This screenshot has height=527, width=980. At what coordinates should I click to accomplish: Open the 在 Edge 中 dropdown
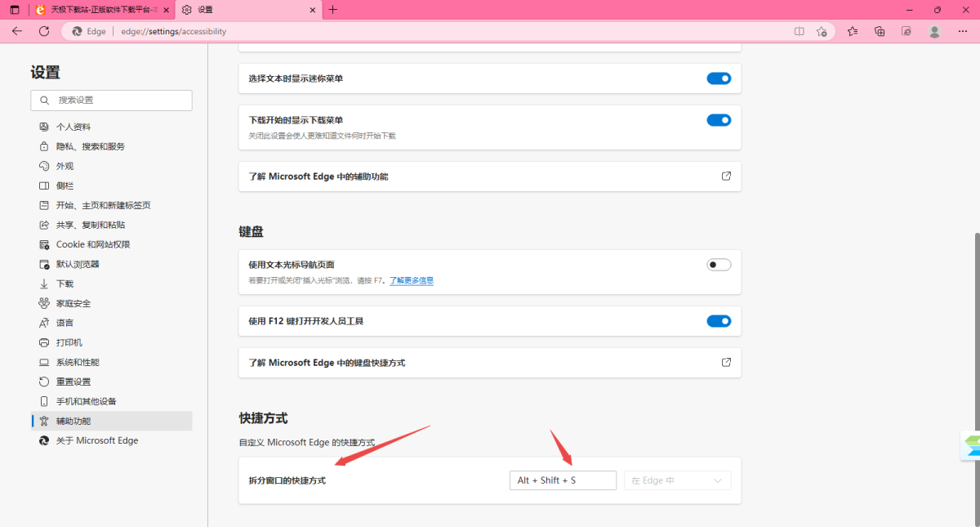coord(677,480)
